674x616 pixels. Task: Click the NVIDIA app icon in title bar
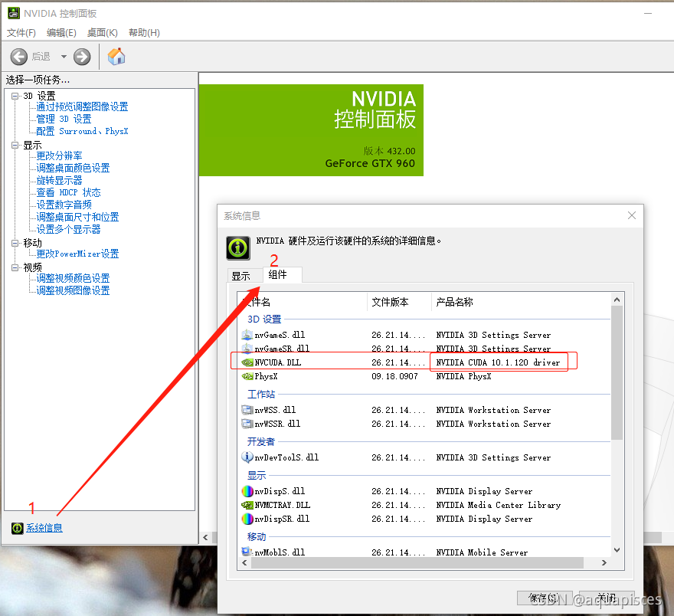click(x=14, y=13)
